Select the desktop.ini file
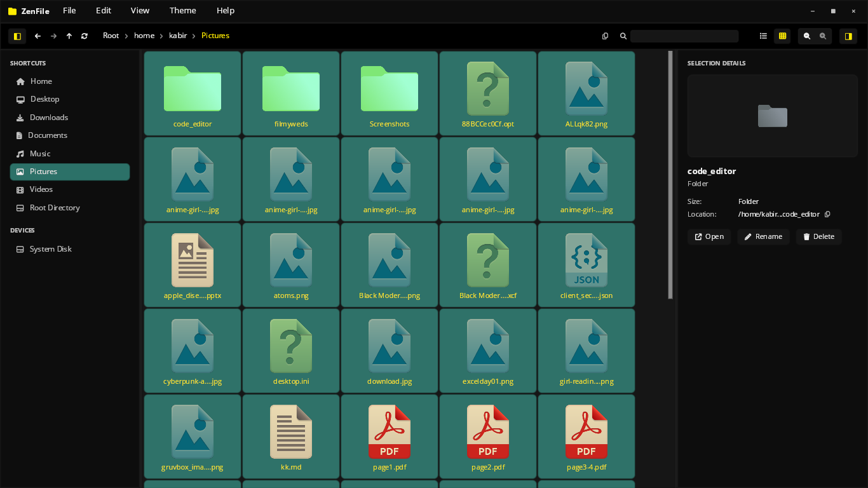This screenshot has height=488, width=868. pyautogui.click(x=291, y=351)
